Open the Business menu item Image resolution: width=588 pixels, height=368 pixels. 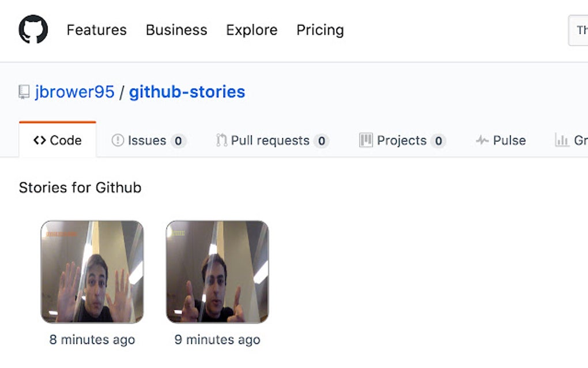coord(176,30)
